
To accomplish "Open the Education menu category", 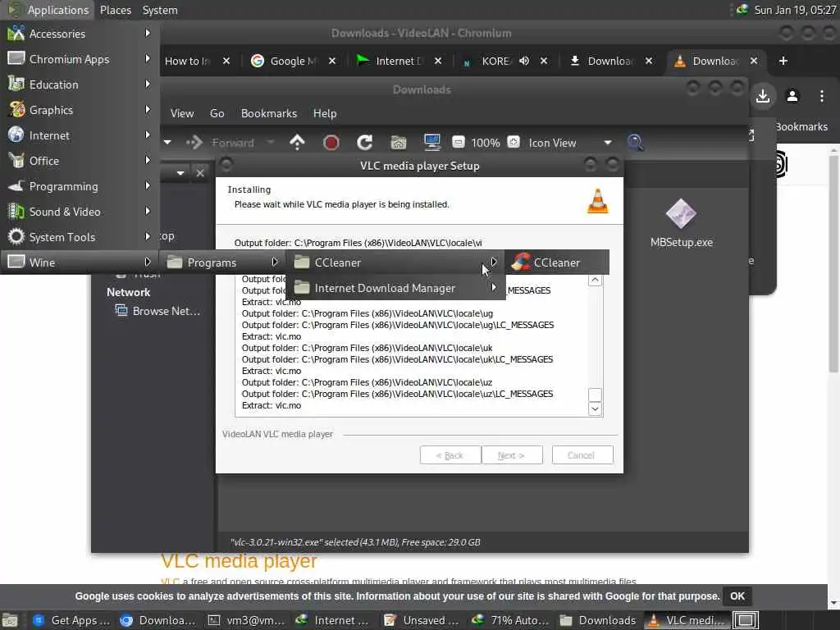I will [x=80, y=84].
